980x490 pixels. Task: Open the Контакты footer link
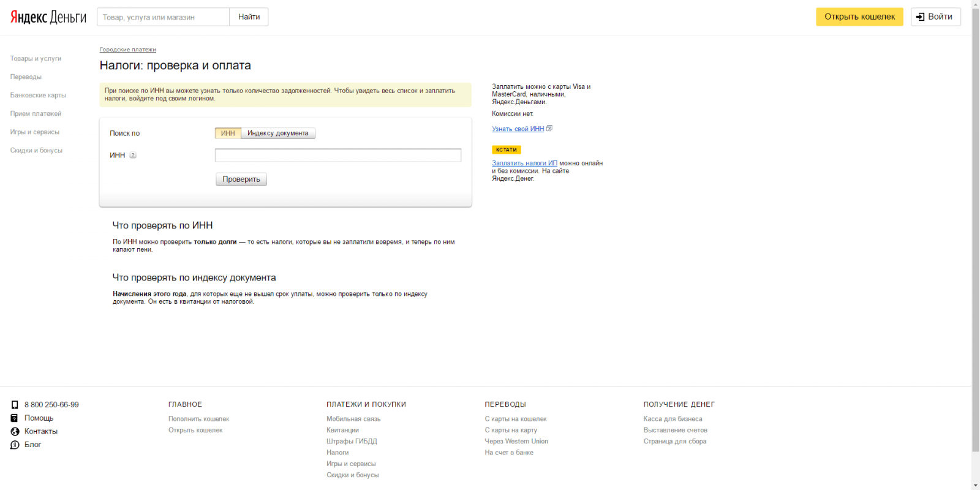[41, 432]
